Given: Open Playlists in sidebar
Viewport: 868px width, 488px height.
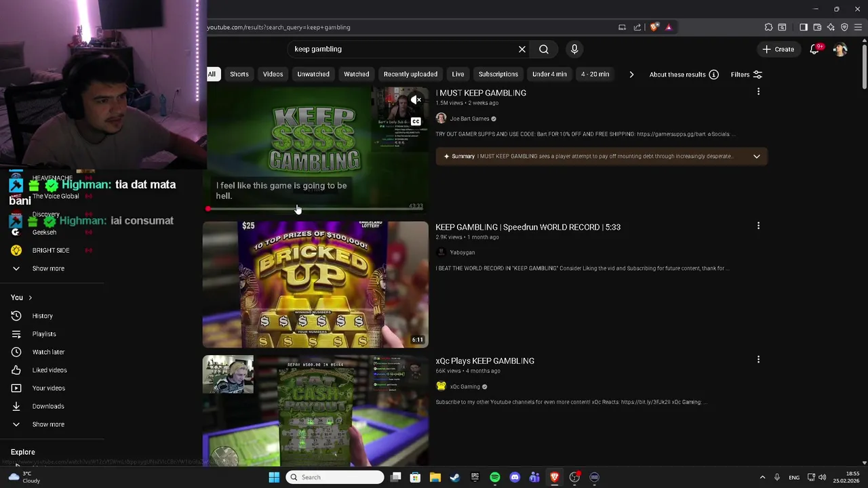Looking at the screenshot, I should click(44, 334).
